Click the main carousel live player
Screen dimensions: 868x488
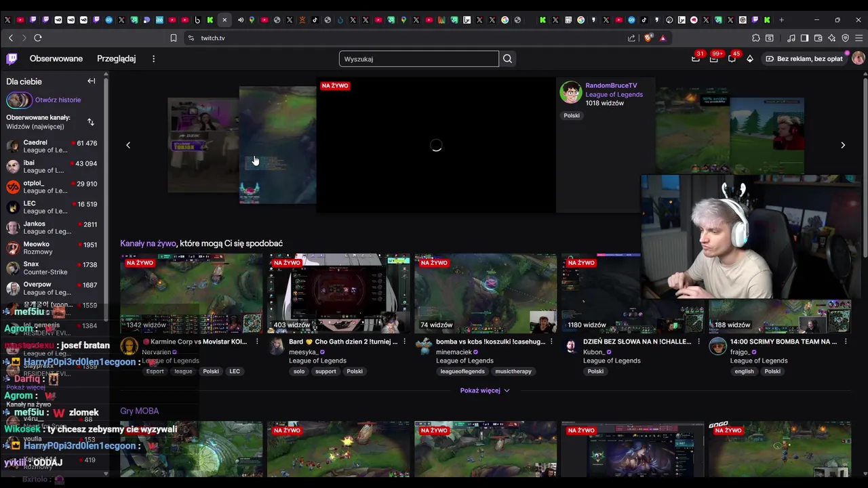point(436,145)
